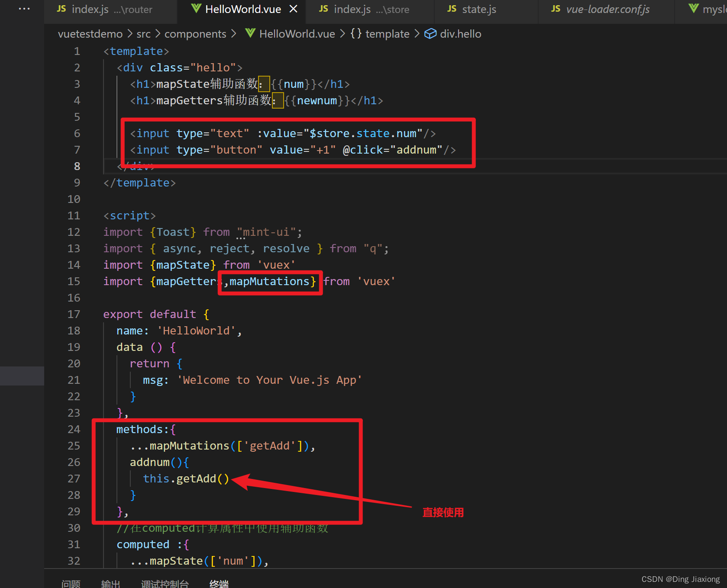This screenshot has width=727, height=588.
Task: Click computed :{ on line 31
Action: click(x=153, y=545)
